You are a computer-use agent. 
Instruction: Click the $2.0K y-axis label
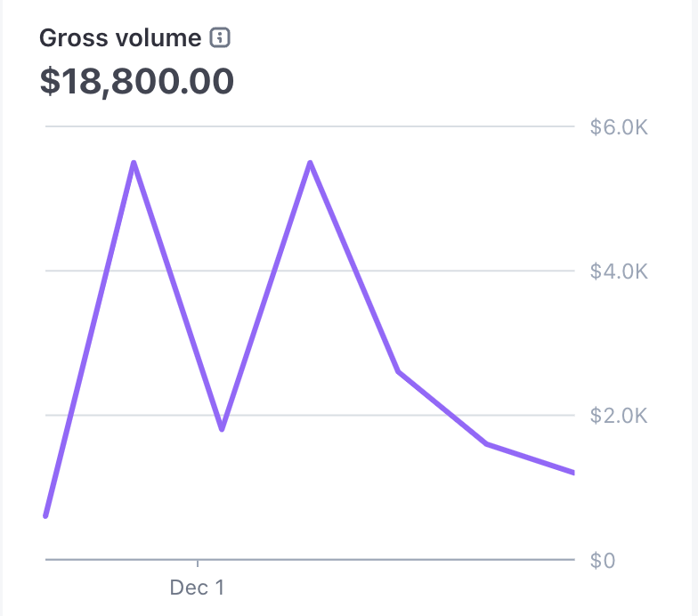point(619,416)
